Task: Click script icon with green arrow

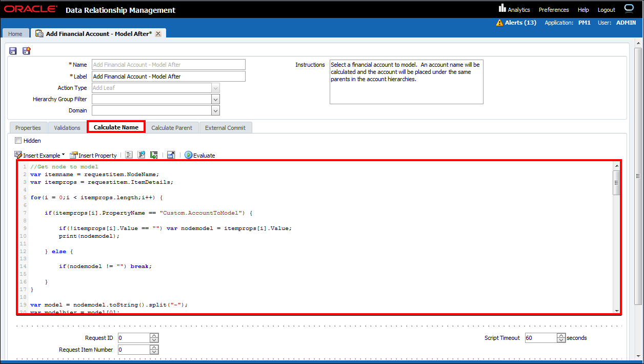Action: (153, 155)
